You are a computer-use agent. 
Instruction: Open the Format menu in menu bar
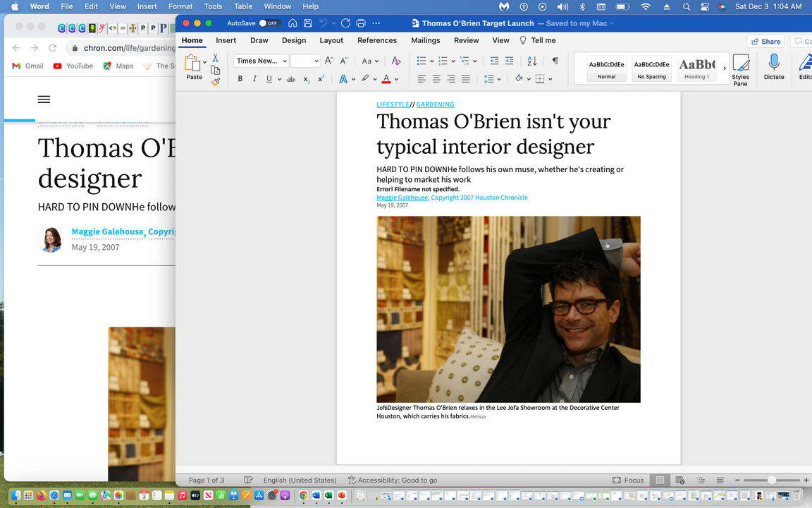click(x=180, y=6)
